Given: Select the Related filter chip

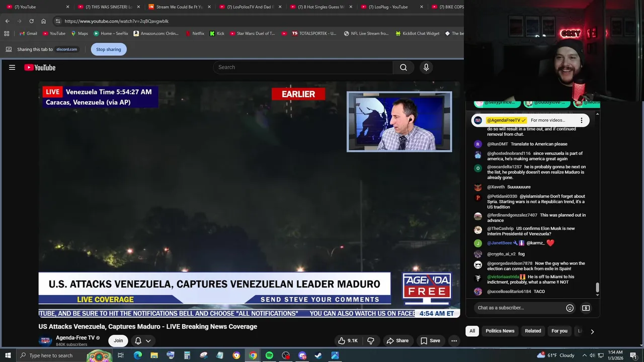Looking at the screenshot, I should pos(533,331).
